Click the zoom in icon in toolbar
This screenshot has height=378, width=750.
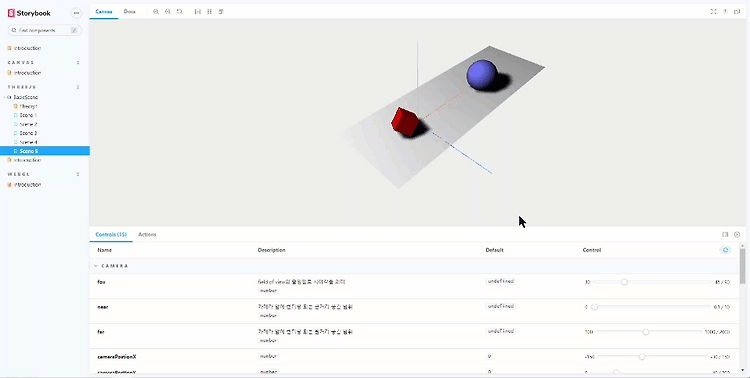coord(156,11)
